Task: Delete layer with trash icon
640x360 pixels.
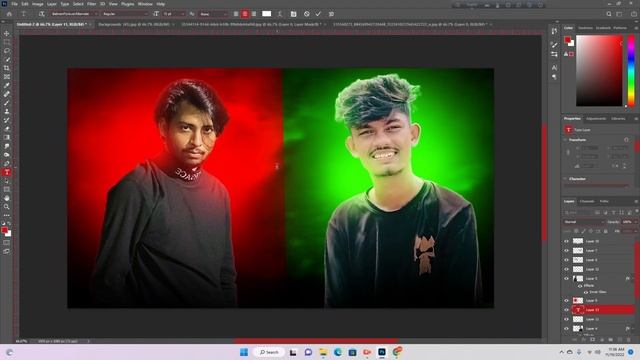Action: tap(629, 340)
